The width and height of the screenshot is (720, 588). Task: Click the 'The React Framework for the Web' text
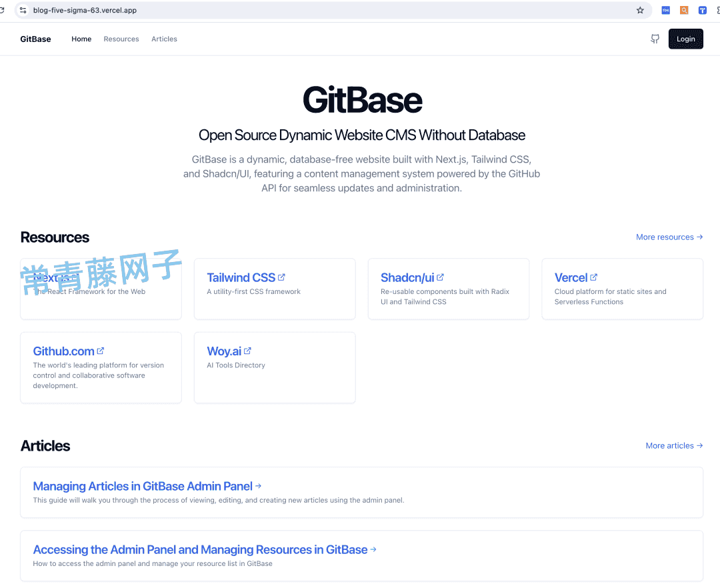[89, 291]
